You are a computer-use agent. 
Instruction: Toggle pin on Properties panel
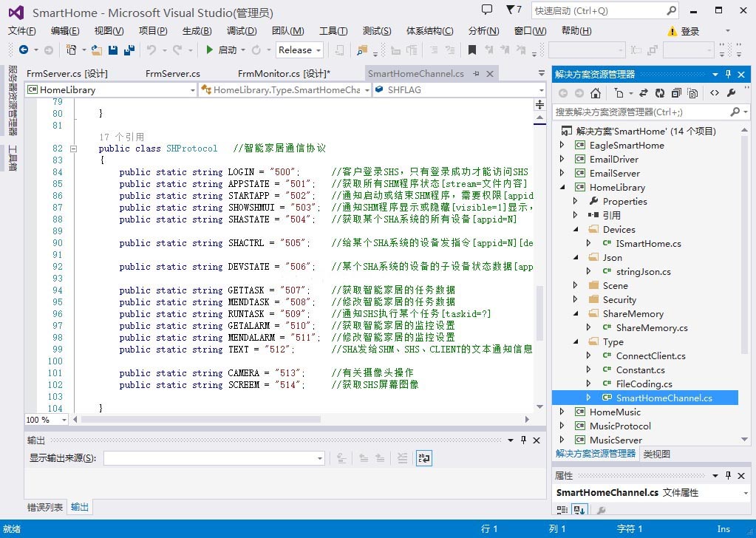click(x=728, y=476)
